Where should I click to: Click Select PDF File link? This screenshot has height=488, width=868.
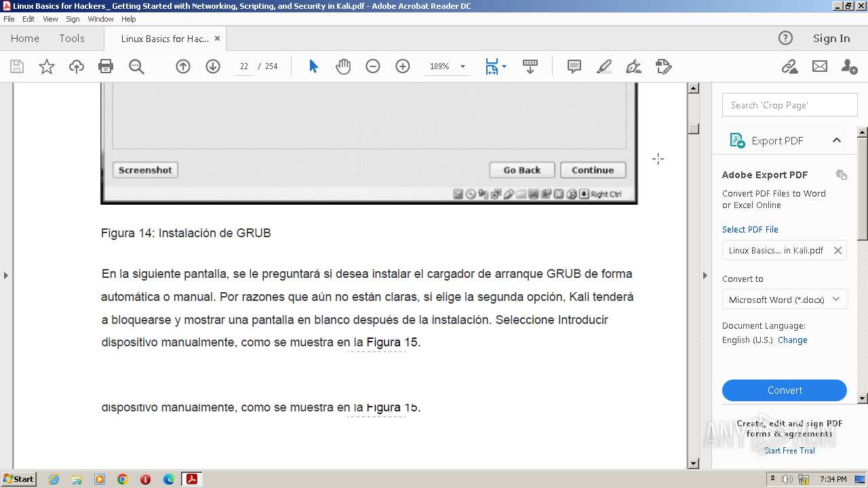[x=750, y=230]
